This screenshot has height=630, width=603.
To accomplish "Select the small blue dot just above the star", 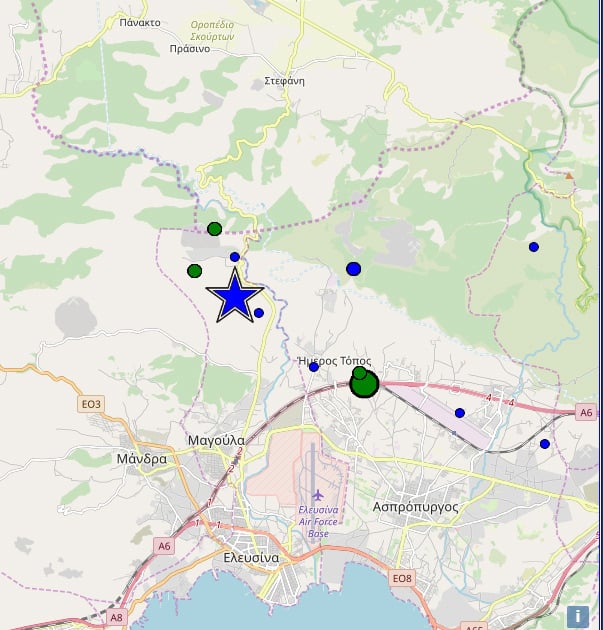I will pyautogui.click(x=235, y=257).
